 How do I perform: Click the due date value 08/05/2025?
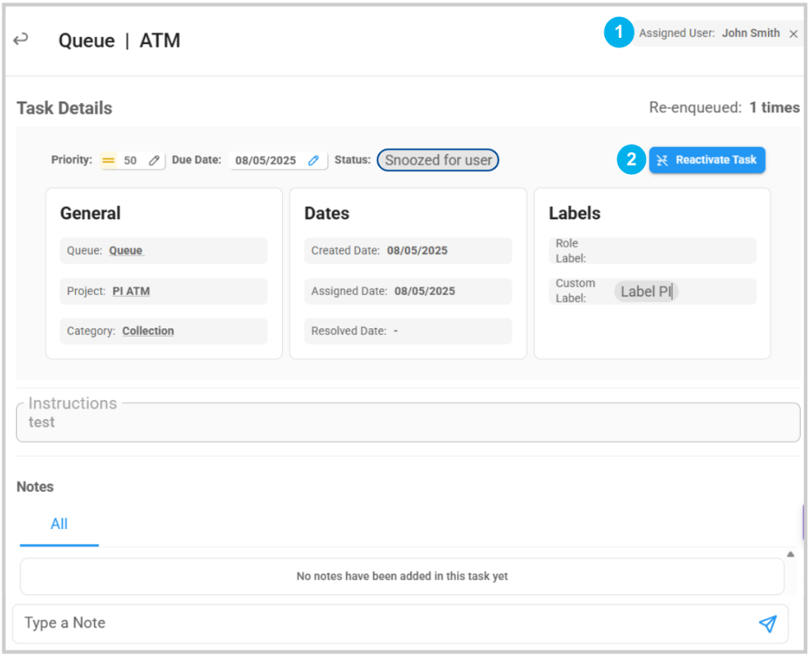click(x=265, y=161)
